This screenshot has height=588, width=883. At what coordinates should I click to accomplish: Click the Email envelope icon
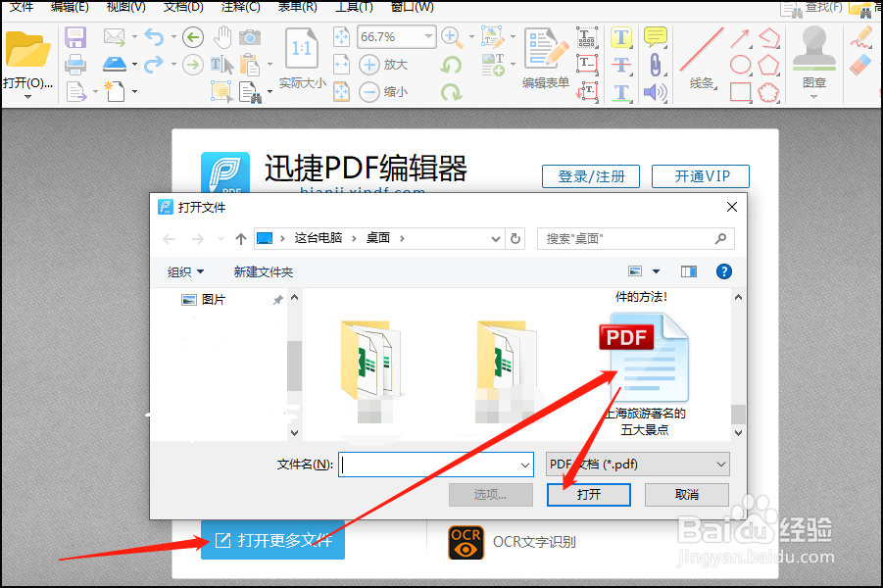click(115, 38)
